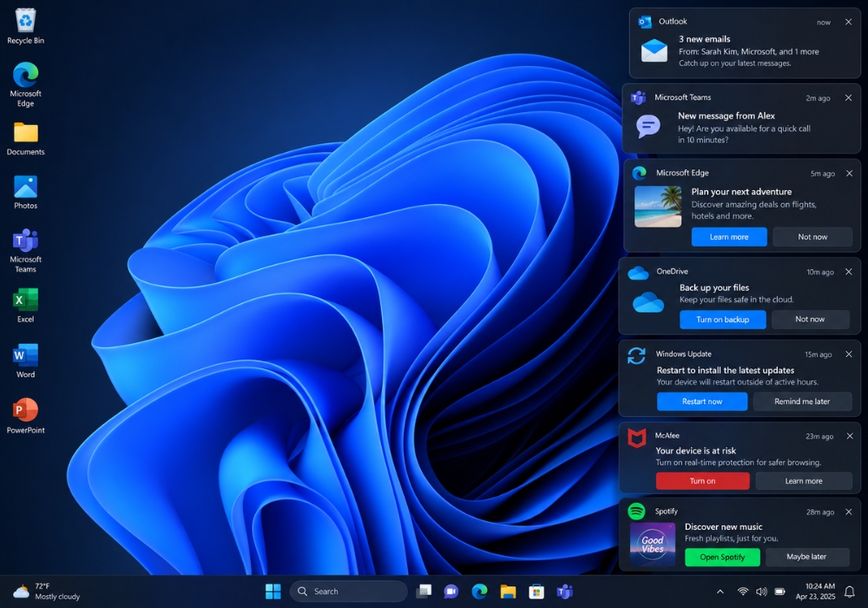Open Edge from the taskbar
The image size is (868, 608).
click(x=479, y=591)
